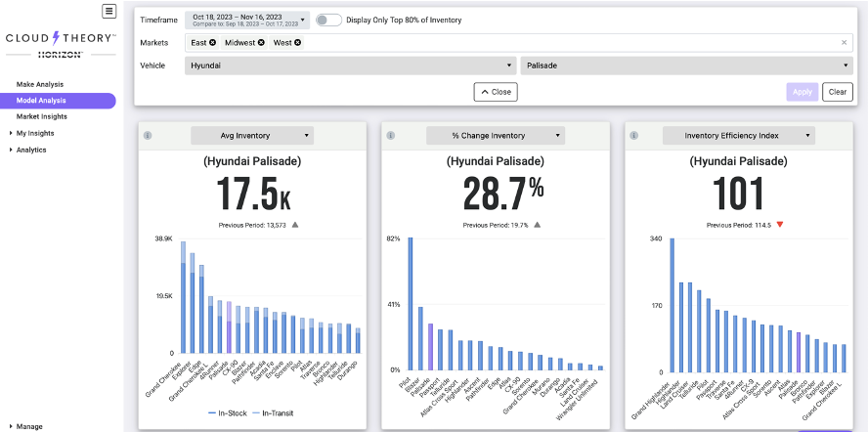The width and height of the screenshot is (868, 432).
Task: Click inside the Markets input field
Action: [519, 43]
